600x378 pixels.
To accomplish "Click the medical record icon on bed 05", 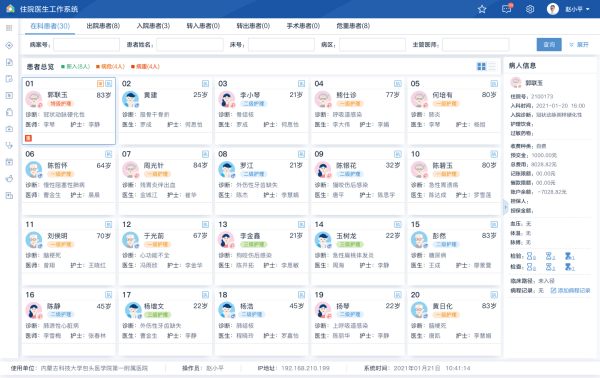I will tap(494, 83).
